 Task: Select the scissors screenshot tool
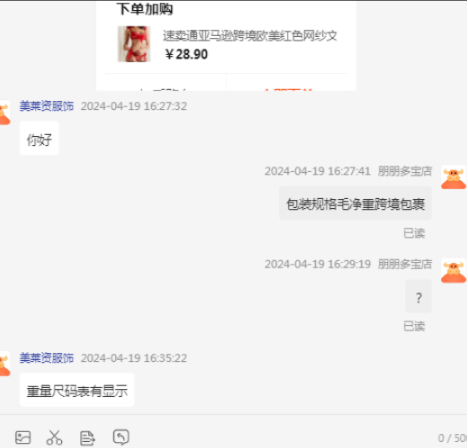coord(55,437)
